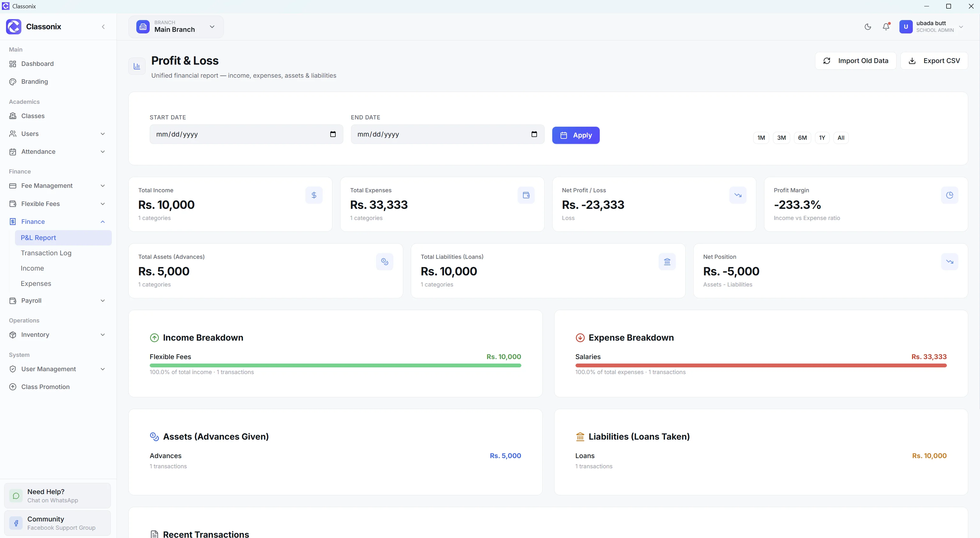The width and height of the screenshot is (980, 538).
Task: Click the Classonix logo icon in sidebar
Action: click(14, 27)
